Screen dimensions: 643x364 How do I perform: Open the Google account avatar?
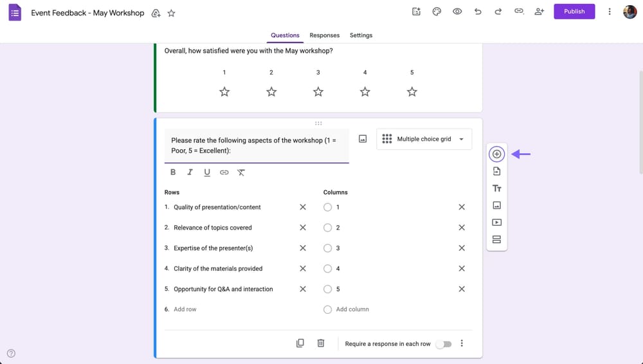tap(630, 12)
